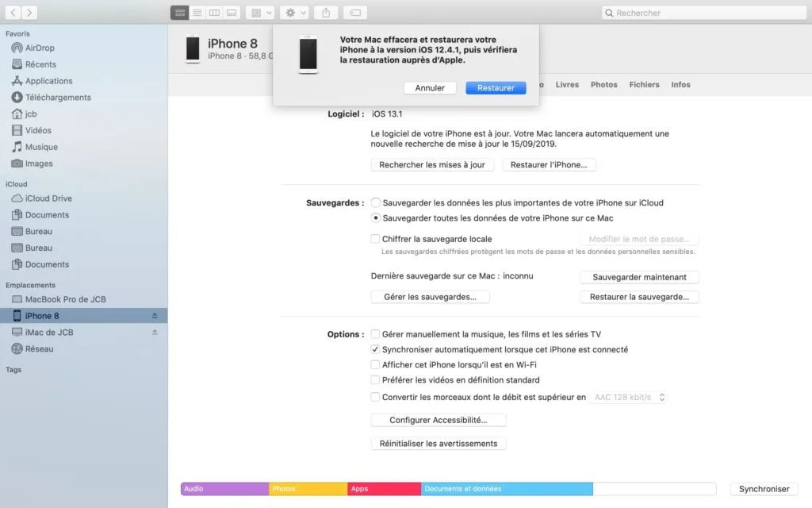
Task: Click the Rechercher search field
Action: [703, 12]
